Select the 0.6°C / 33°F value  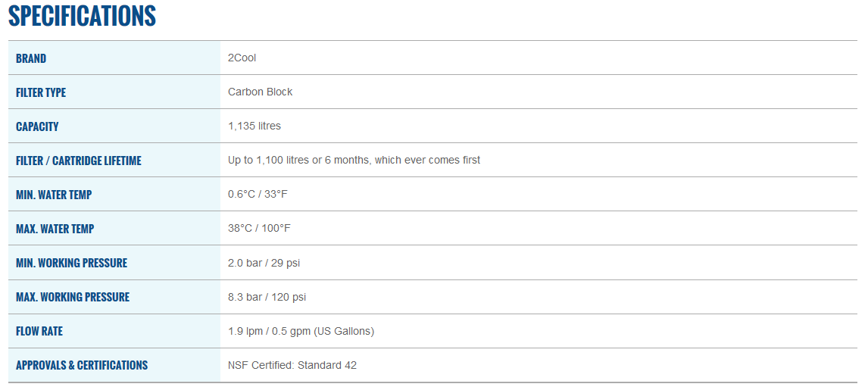pyautogui.click(x=258, y=195)
